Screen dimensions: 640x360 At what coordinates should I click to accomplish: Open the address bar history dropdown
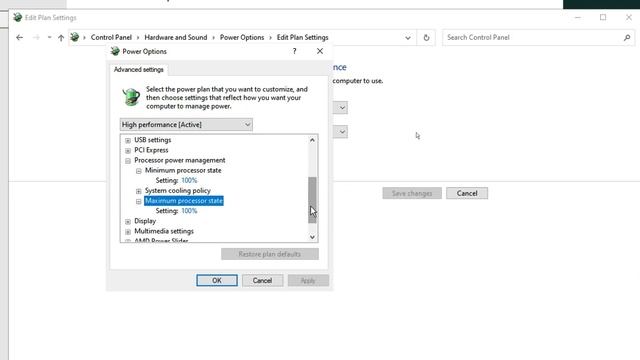point(408,38)
